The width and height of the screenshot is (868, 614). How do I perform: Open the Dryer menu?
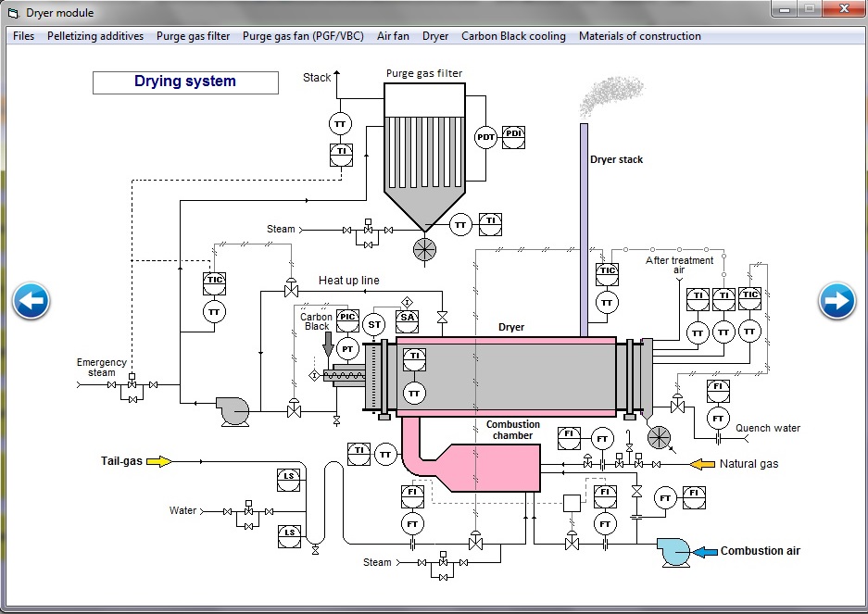[435, 36]
